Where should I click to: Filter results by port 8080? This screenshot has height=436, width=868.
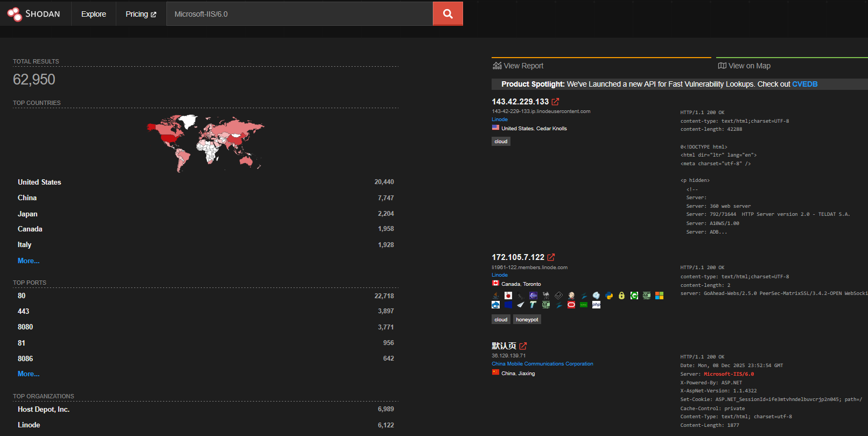tap(25, 327)
